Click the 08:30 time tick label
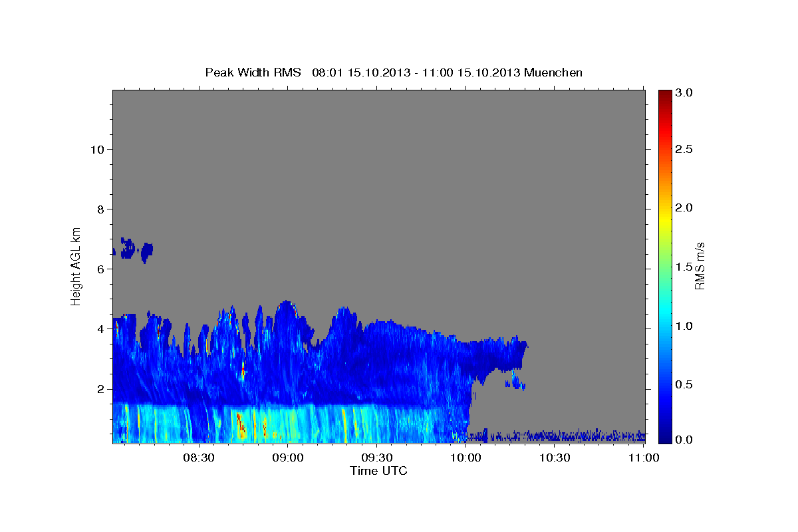Viewport: 798px width, 532px height. tap(199, 458)
